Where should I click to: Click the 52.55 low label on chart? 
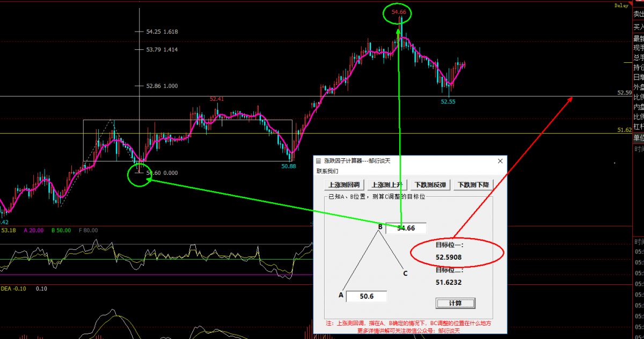coord(448,101)
